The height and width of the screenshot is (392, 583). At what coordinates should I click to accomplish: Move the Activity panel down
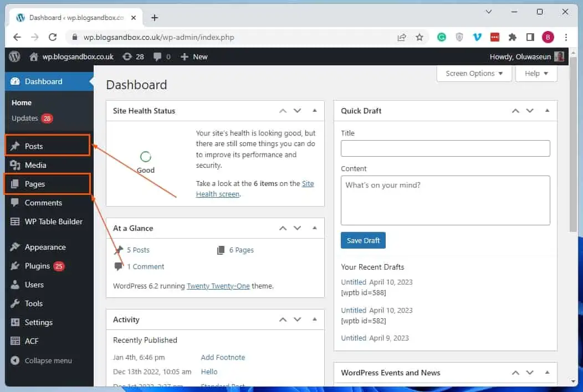pos(297,319)
